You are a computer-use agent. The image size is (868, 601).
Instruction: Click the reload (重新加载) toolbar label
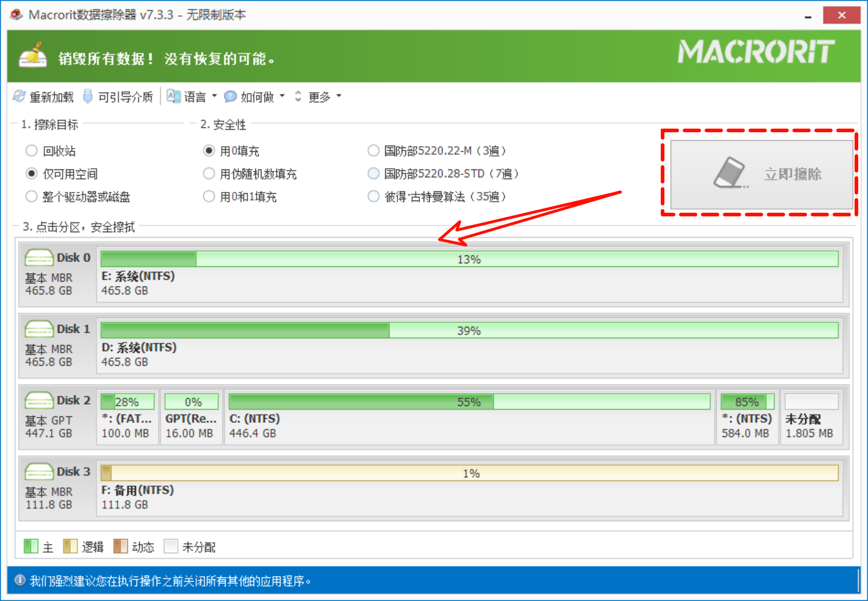click(52, 97)
